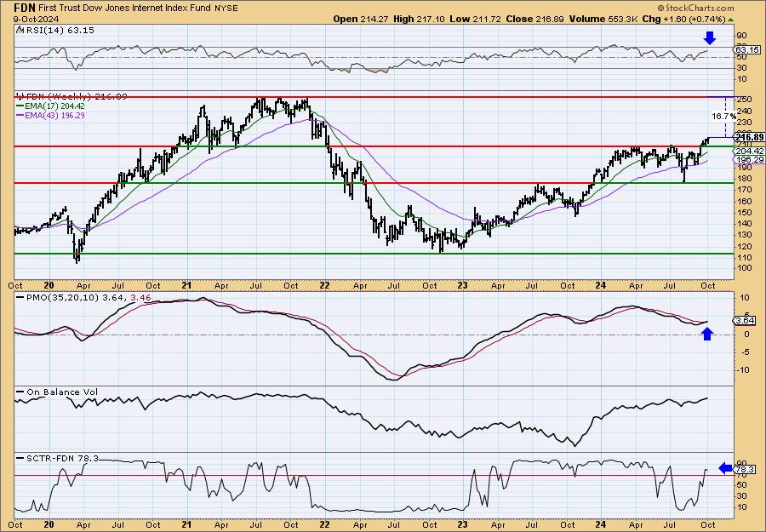This screenshot has width=766, height=532.
Task: Click year label 20 on the bottom time axis
Action: 49,524
